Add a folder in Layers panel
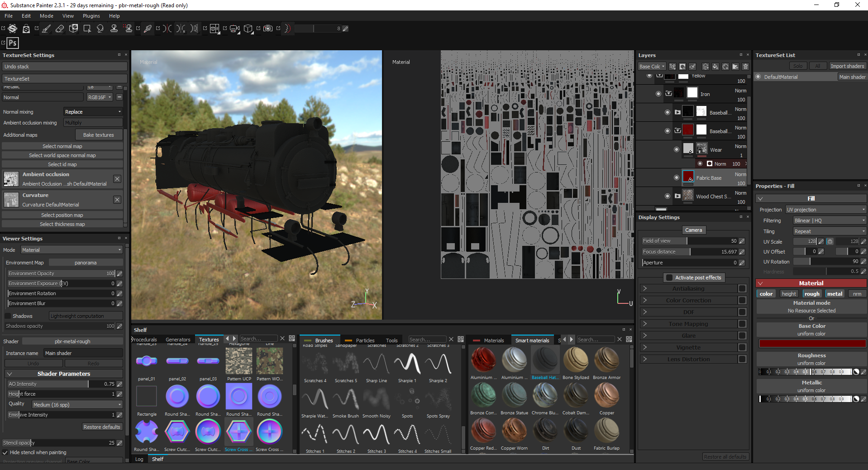The width and height of the screenshot is (868, 470). [x=735, y=67]
